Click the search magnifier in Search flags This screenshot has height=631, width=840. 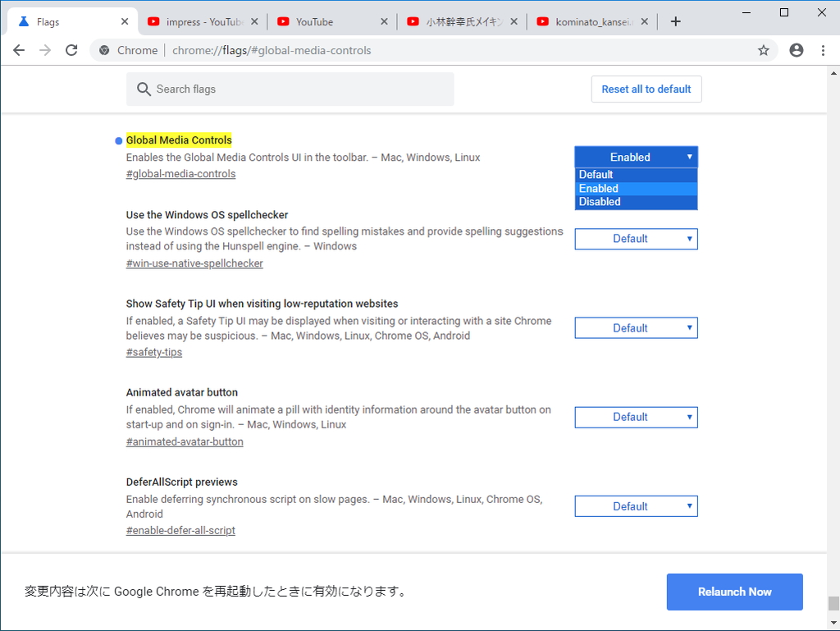(143, 89)
